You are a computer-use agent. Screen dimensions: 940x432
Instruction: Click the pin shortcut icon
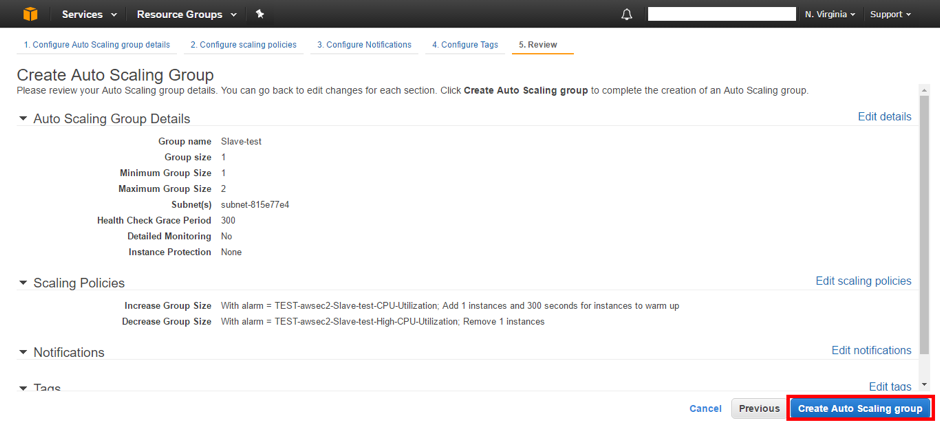(260, 14)
